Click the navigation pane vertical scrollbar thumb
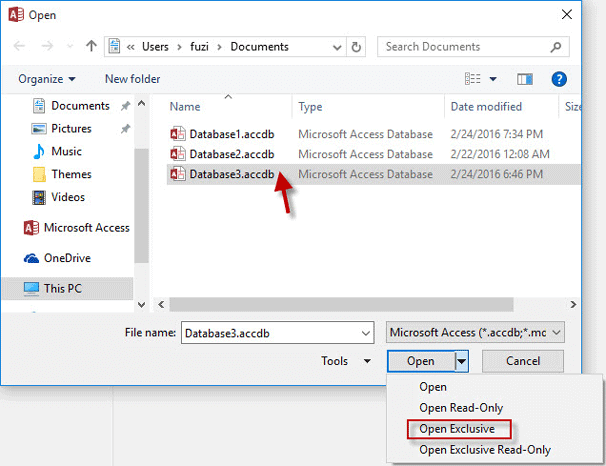This screenshot has height=466, width=606. (141, 206)
